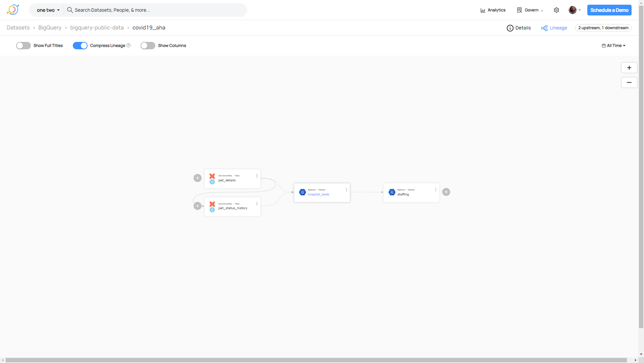Zoom out with the minus button
The image size is (644, 363).
(x=629, y=82)
